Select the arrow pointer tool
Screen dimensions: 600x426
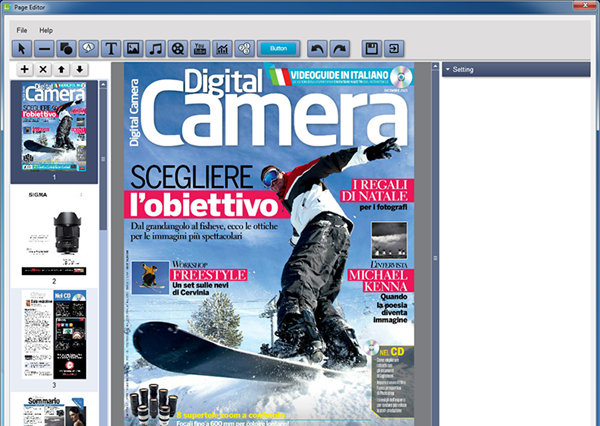point(21,48)
